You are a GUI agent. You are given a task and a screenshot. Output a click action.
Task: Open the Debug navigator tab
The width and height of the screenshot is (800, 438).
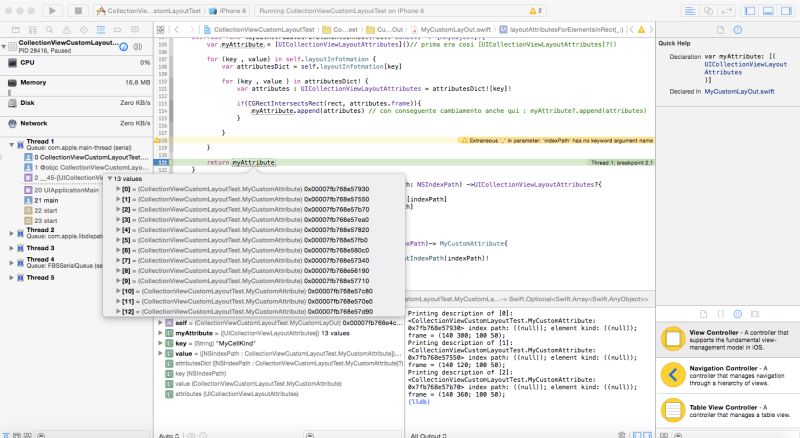pyautogui.click(x=101, y=30)
